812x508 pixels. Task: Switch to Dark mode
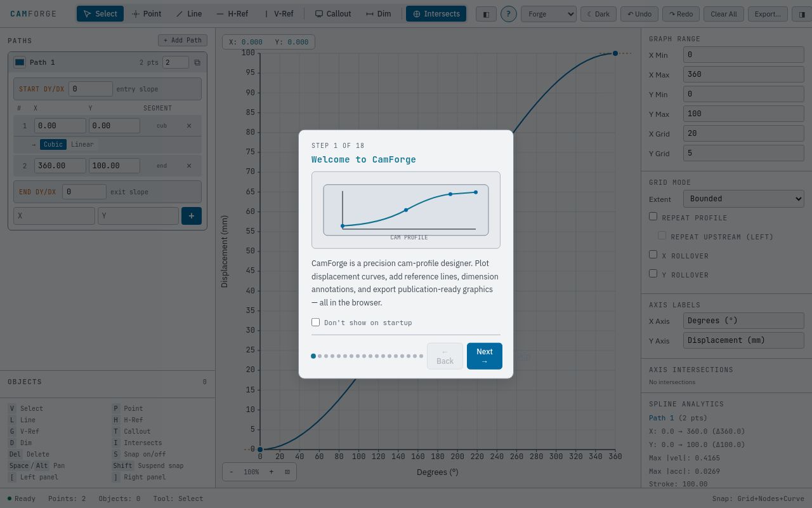pos(598,14)
